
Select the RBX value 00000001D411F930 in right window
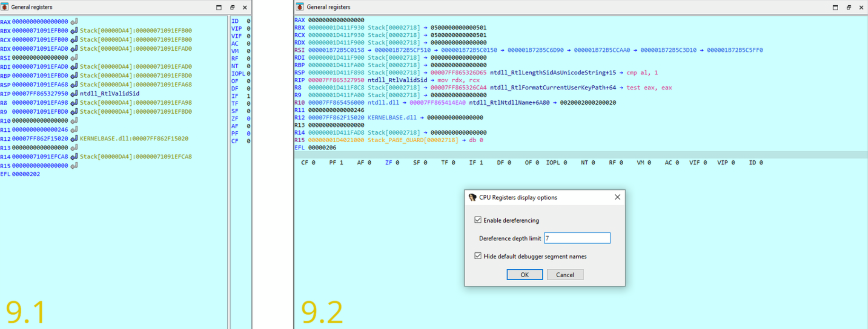click(336, 28)
